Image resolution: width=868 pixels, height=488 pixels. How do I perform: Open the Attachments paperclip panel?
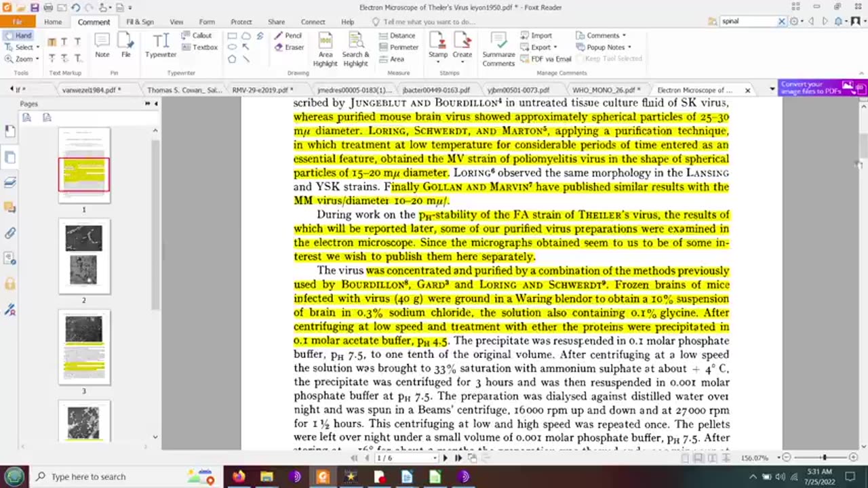(10, 233)
